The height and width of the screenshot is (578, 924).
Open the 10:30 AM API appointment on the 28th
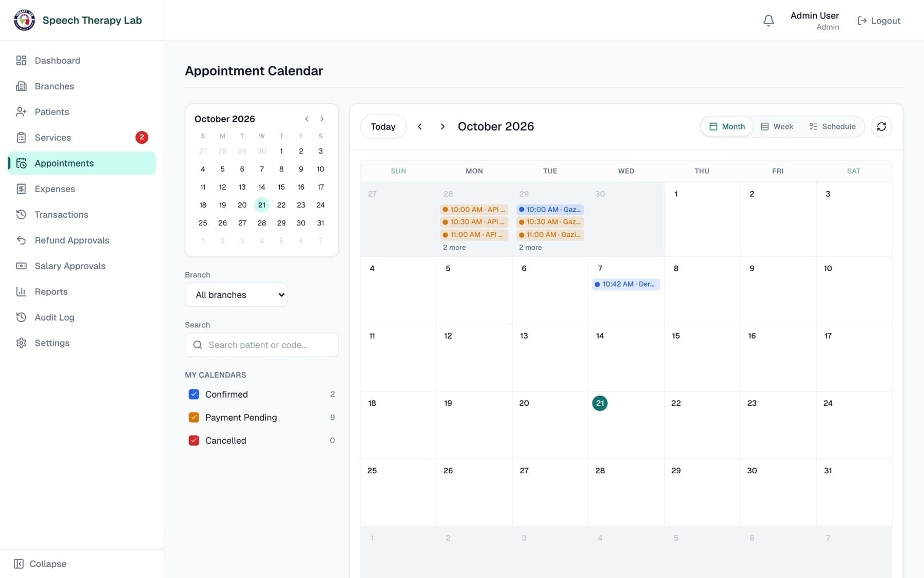click(x=474, y=222)
